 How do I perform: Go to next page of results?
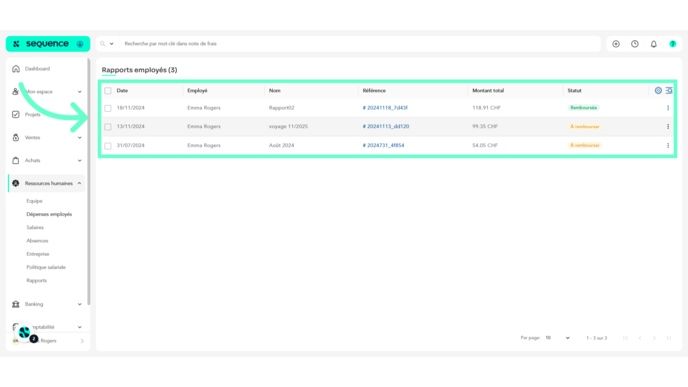point(654,338)
